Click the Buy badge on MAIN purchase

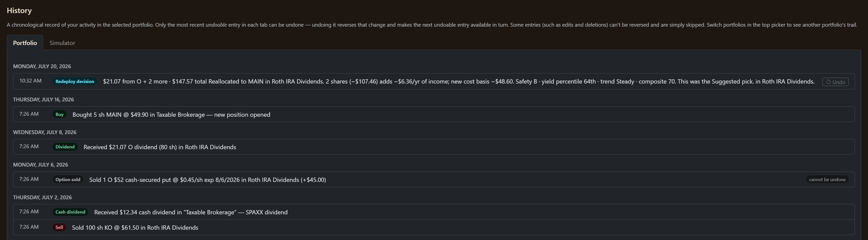click(59, 114)
